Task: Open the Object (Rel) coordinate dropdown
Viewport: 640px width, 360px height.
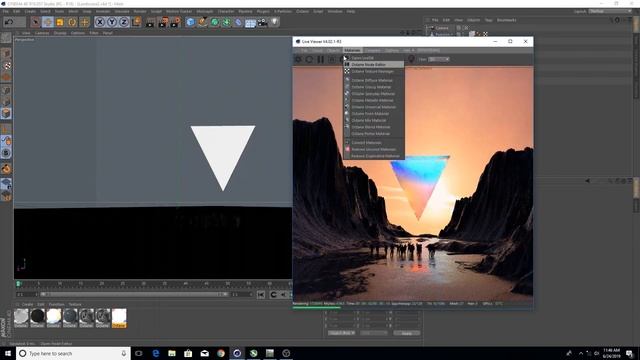Action: 341,333
